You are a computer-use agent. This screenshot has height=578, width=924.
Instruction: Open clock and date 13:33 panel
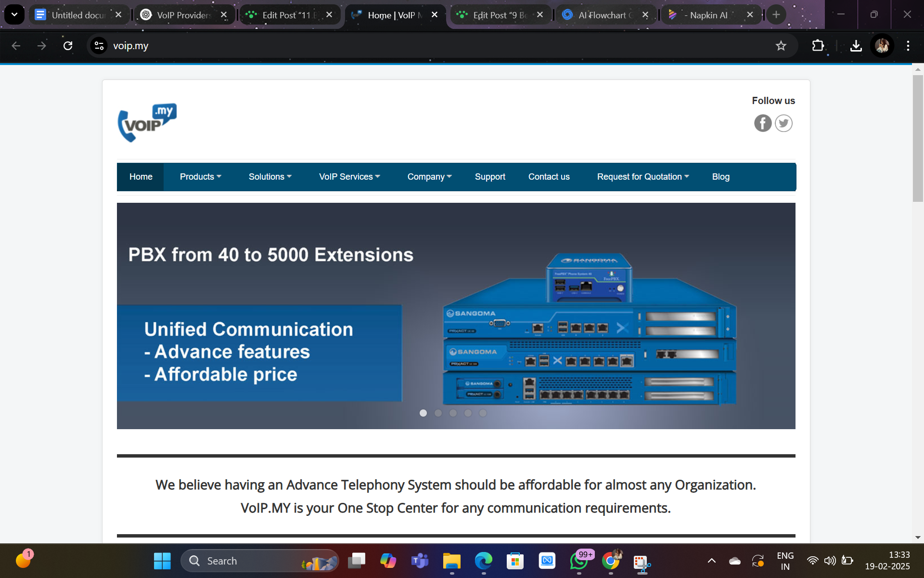click(887, 561)
